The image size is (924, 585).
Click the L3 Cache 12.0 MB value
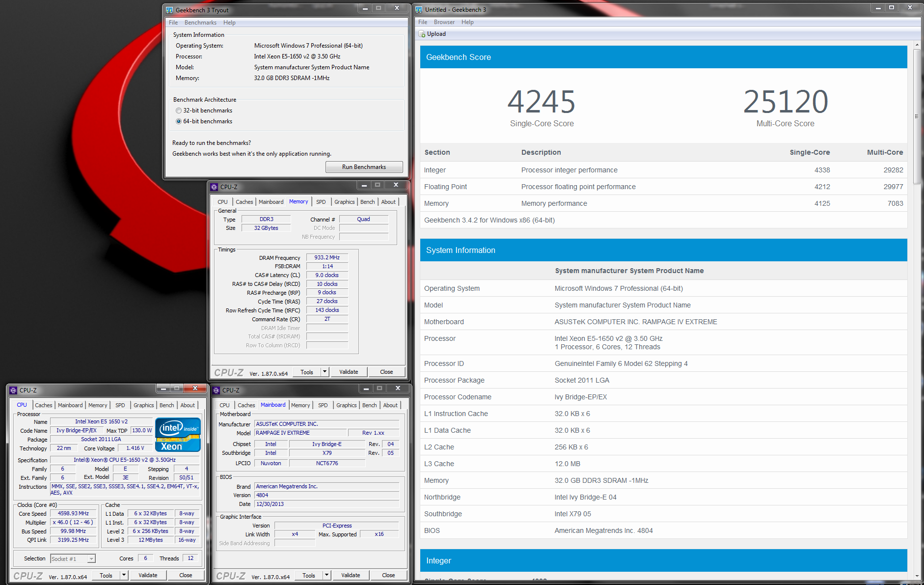click(568, 464)
